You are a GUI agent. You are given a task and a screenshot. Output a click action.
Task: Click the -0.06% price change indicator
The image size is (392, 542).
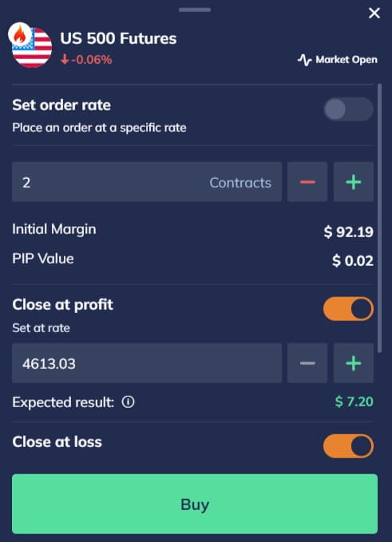point(86,59)
